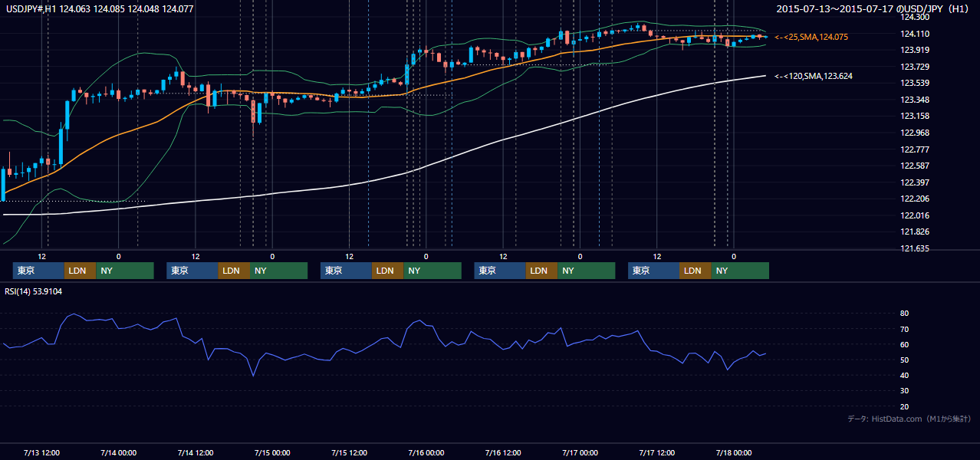Click the 7/18 00:00 time axis label
Image resolution: width=980 pixels, height=460 pixels.
(734, 452)
